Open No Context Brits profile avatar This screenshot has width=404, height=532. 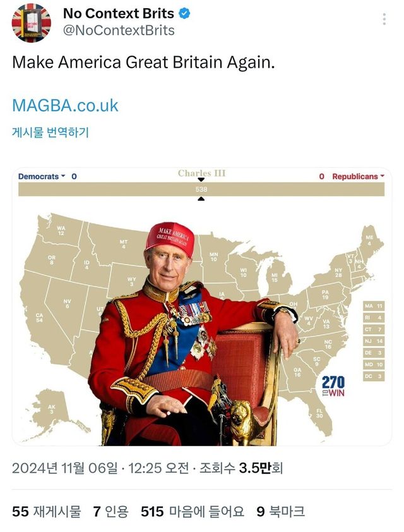coord(32,23)
